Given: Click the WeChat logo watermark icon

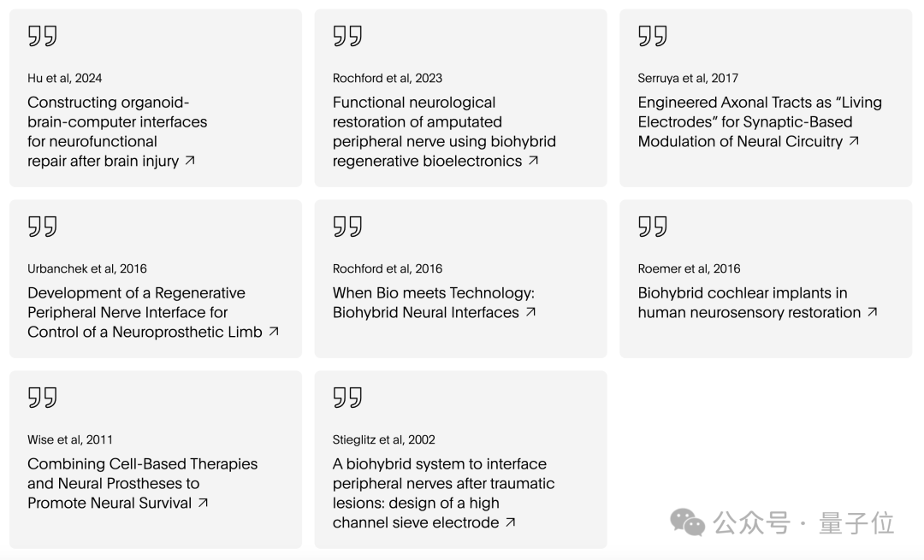Looking at the screenshot, I should click(x=688, y=522).
